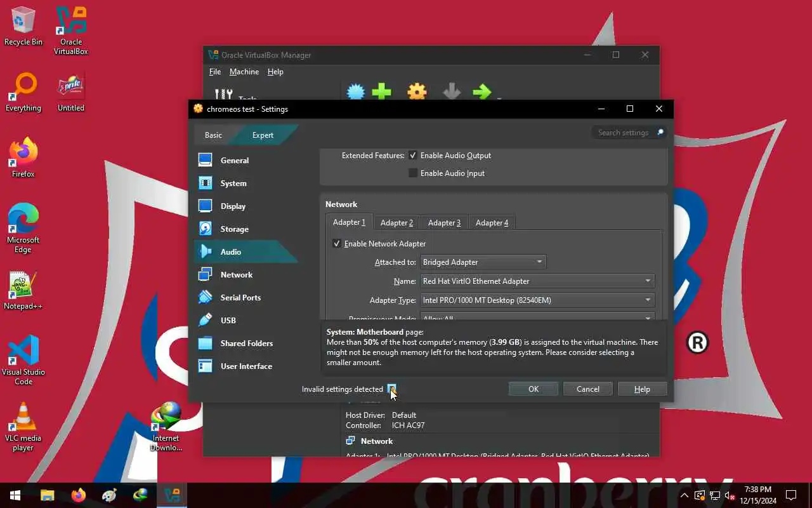Open the Promiscuous Mode dropdown
Screen dimensions: 812x508
(537, 317)
